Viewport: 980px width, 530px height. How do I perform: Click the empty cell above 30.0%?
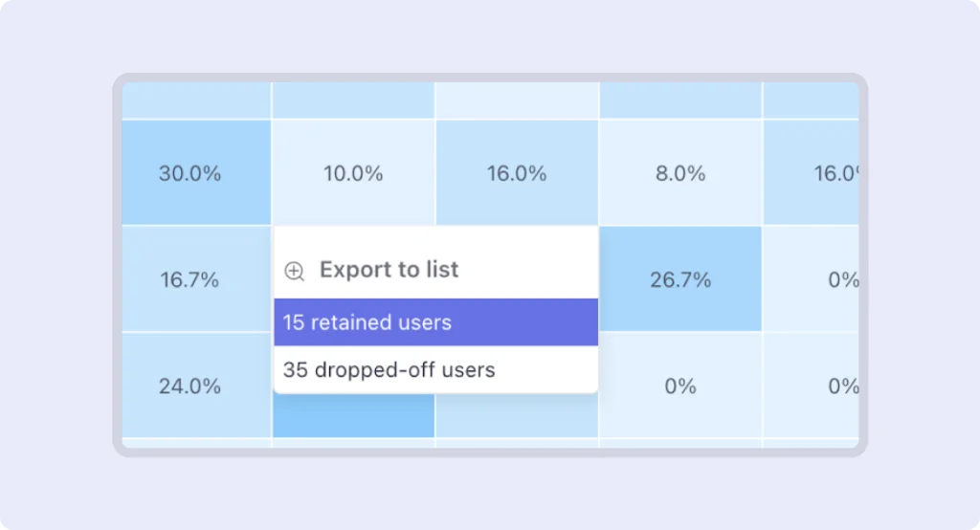coord(196,99)
